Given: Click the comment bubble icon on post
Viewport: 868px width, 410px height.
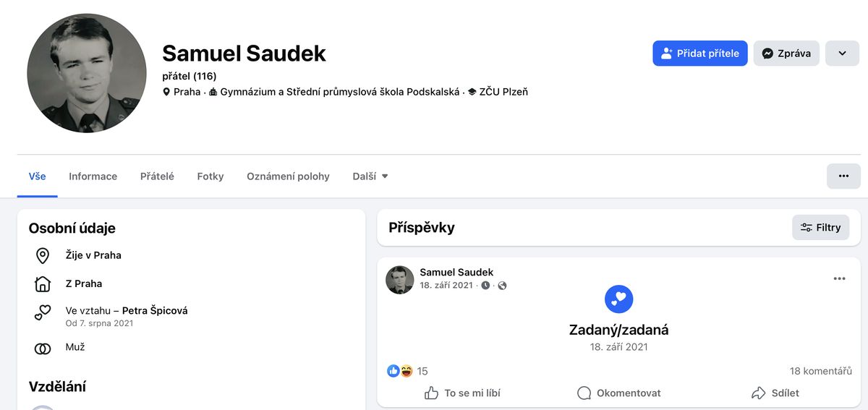Looking at the screenshot, I should click(x=584, y=393).
